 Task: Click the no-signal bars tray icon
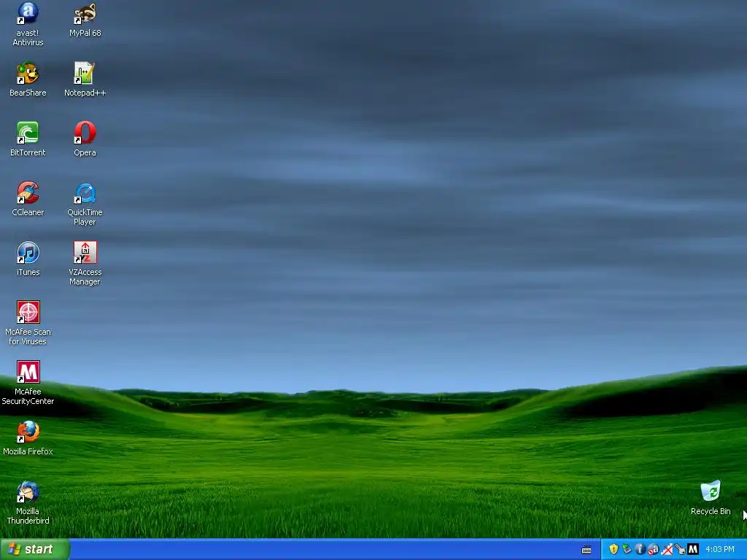[667, 549]
